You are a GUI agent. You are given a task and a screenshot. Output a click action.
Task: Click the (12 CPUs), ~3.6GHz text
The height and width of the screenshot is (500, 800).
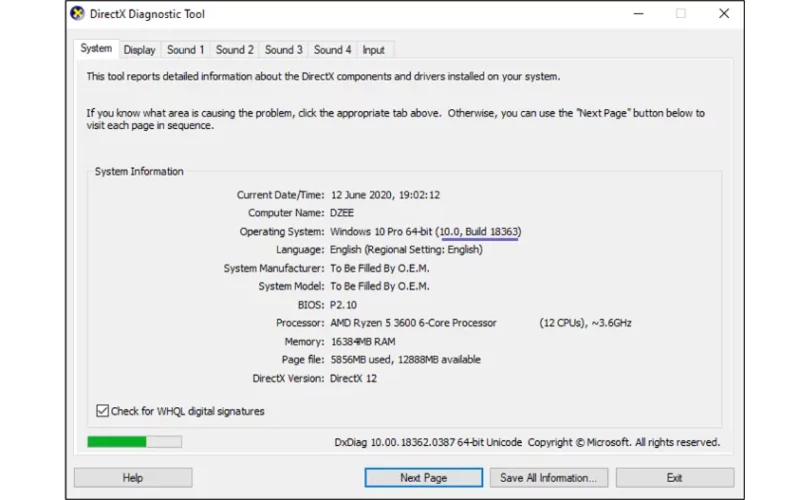point(585,323)
